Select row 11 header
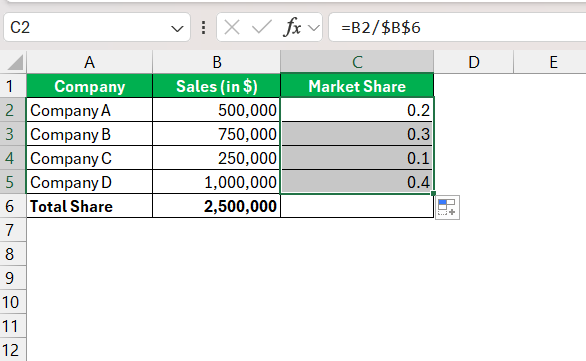The image size is (586, 361). click(x=13, y=326)
